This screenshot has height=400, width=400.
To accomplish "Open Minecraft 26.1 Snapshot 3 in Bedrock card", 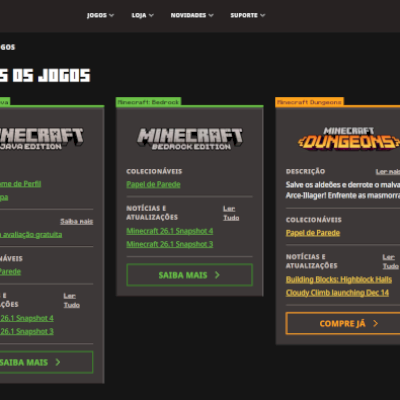I will point(170,244).
